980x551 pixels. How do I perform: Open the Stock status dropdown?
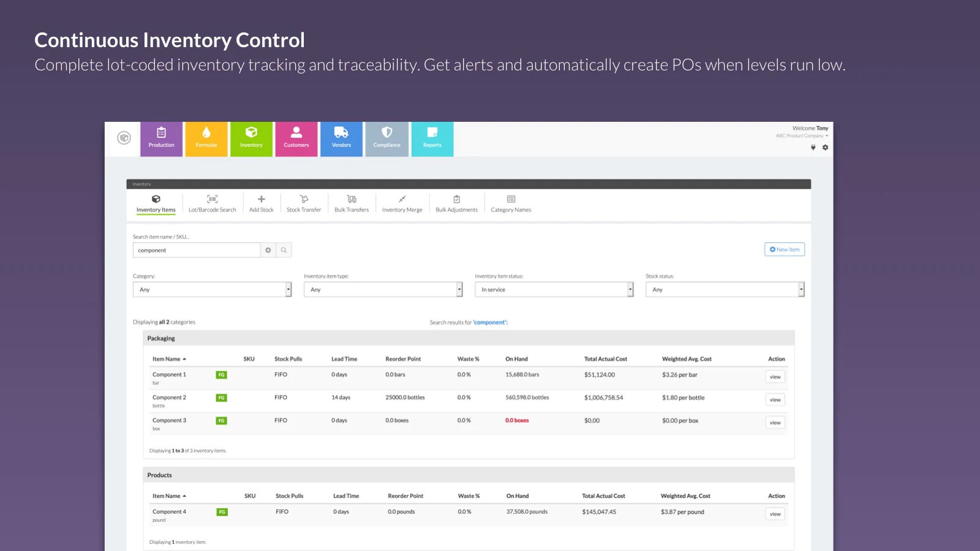pyautogui.click(x=725, y=290)
